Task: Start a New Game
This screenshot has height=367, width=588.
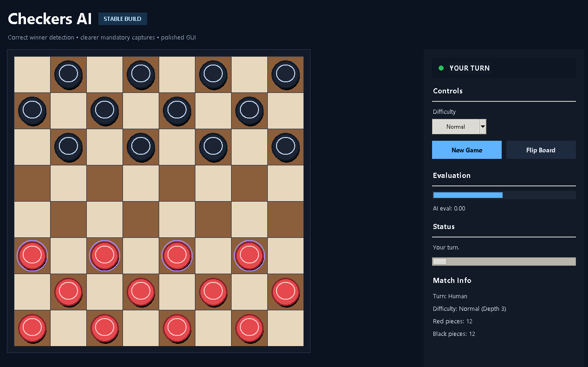Action: (x=467, y=150)
